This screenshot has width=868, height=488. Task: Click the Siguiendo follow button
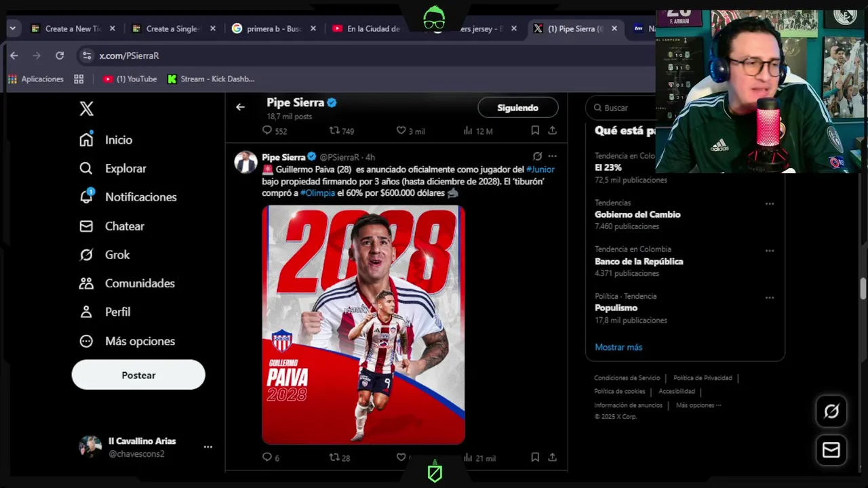click(518, 108)
